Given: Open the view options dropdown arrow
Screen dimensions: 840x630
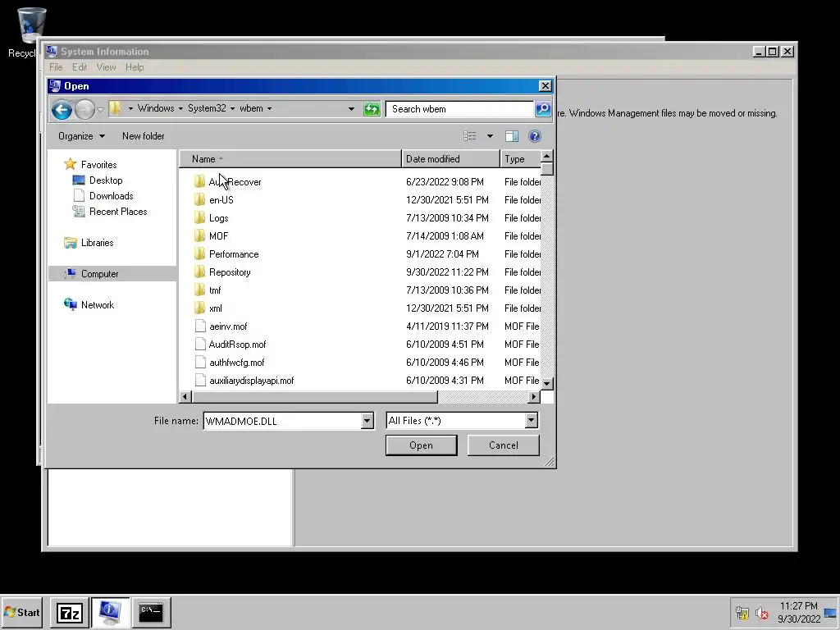Looking at the screenshot, I should tap(490, 136).
